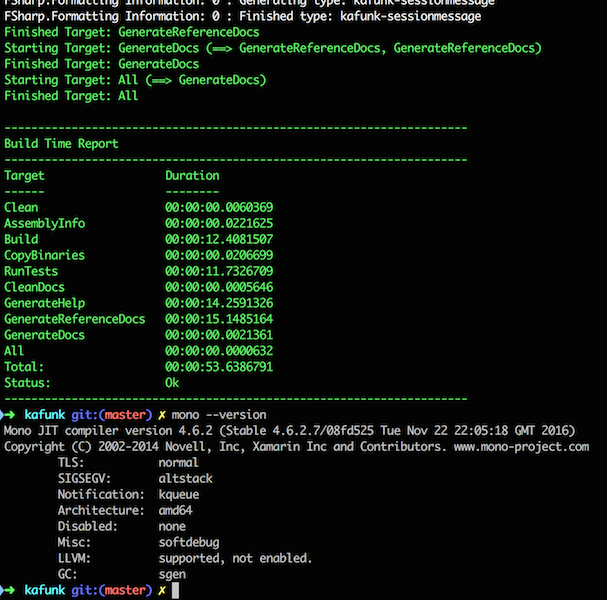Image resolution: width=607 pixels, height=600 pixels.
Task: Click the terminal cursor on the last prompt
Action: click(175, 590)
